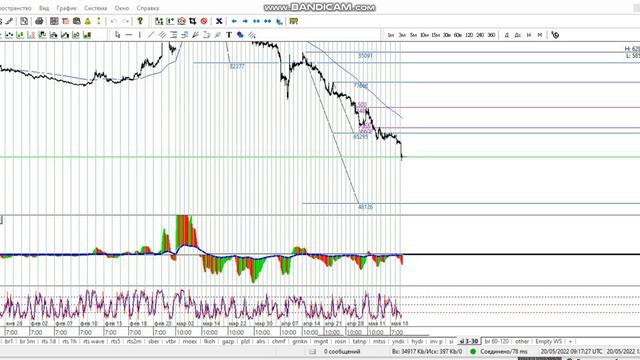Select the text label T tool

pyautogui.click(x=229, y=35)
